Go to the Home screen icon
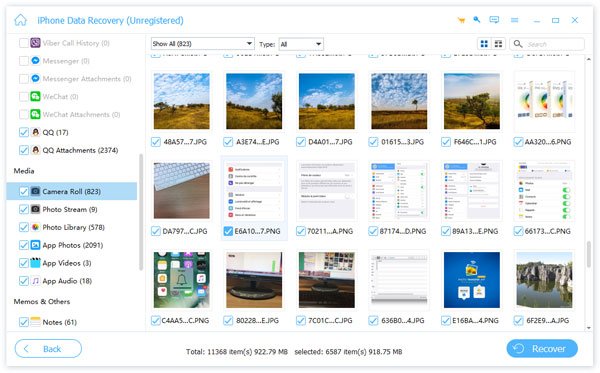 (x=20, y=20)
